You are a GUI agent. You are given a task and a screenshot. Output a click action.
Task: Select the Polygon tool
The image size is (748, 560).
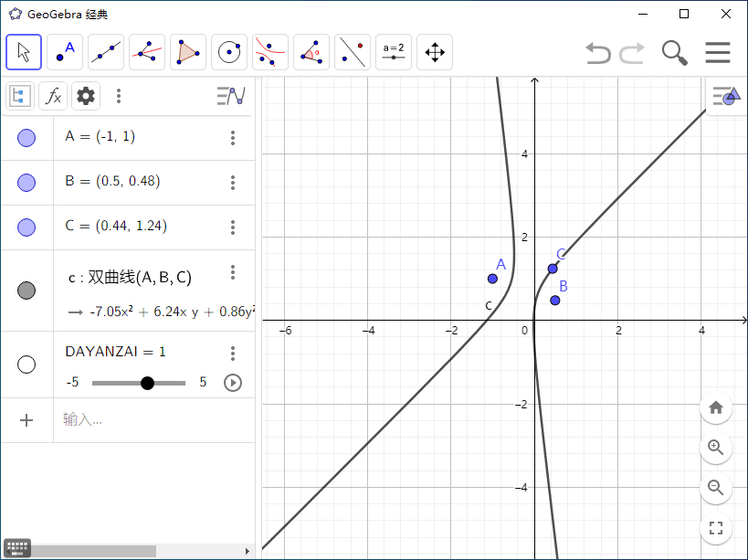(x=187, y=52)
